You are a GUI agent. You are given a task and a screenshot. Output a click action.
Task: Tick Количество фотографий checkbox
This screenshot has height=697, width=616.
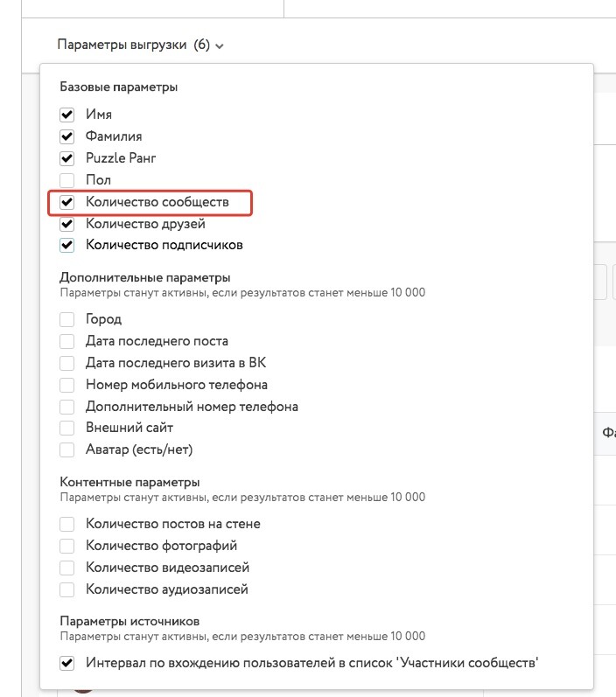(67, 546)
